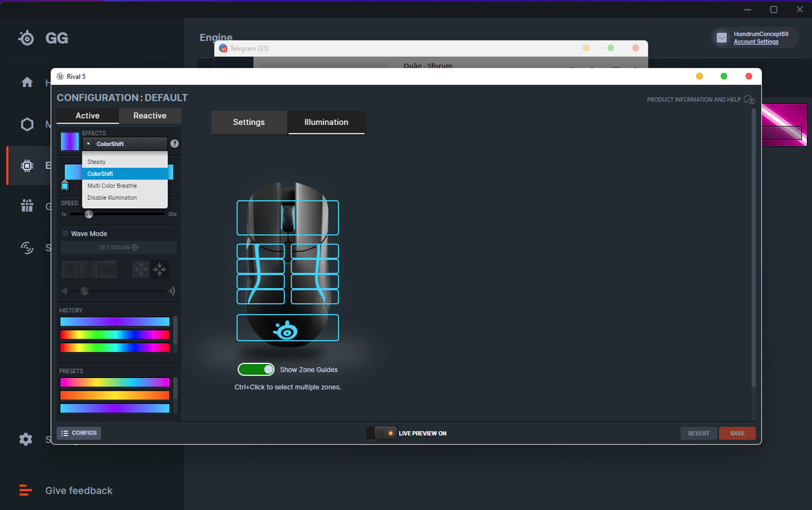Switch to the Reactive tab
This screenshot has height=510, width=812.
(150, 115)
